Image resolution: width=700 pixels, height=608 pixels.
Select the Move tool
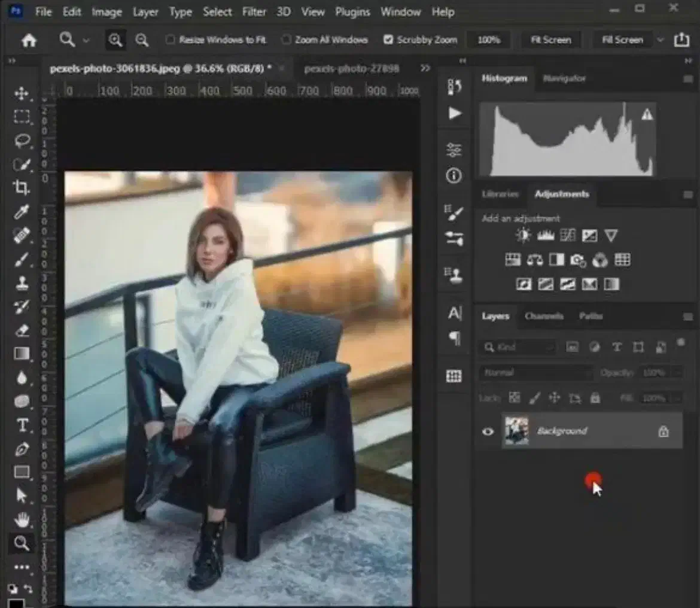22,93
